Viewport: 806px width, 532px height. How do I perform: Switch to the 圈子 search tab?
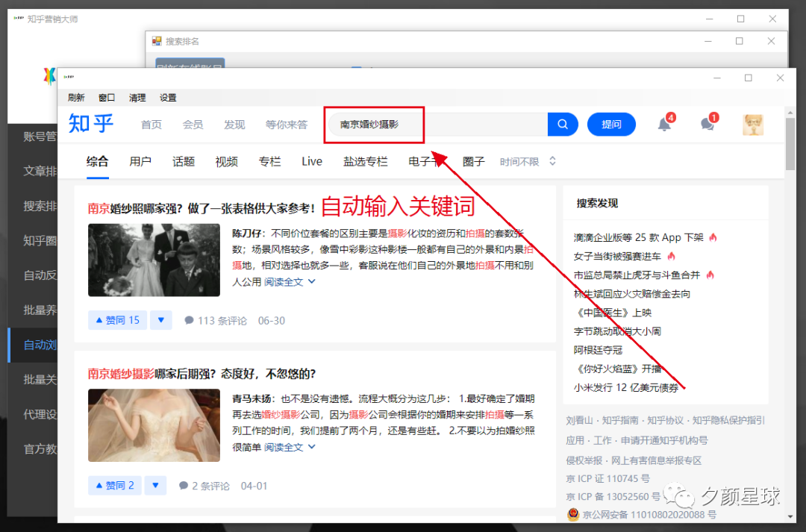[x=473, y=162]
